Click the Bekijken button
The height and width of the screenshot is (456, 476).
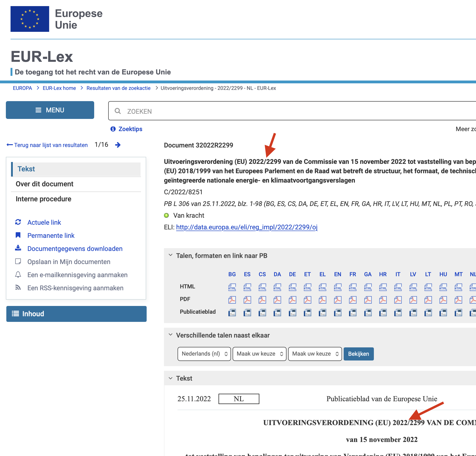click(x=358, y=354)
